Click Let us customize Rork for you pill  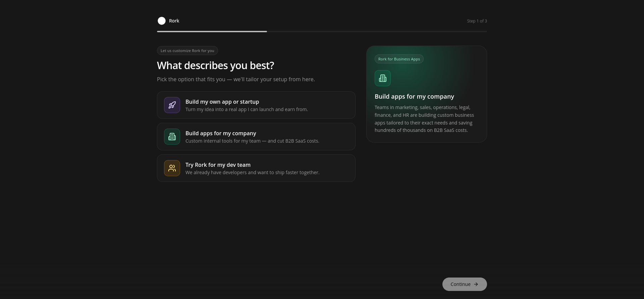[x=187, y=51]
